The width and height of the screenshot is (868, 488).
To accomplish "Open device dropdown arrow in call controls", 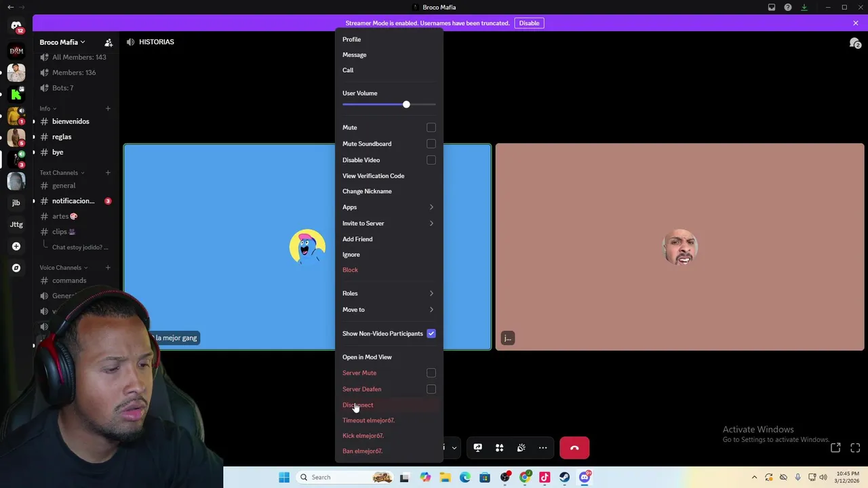I will tap(454, 448).
